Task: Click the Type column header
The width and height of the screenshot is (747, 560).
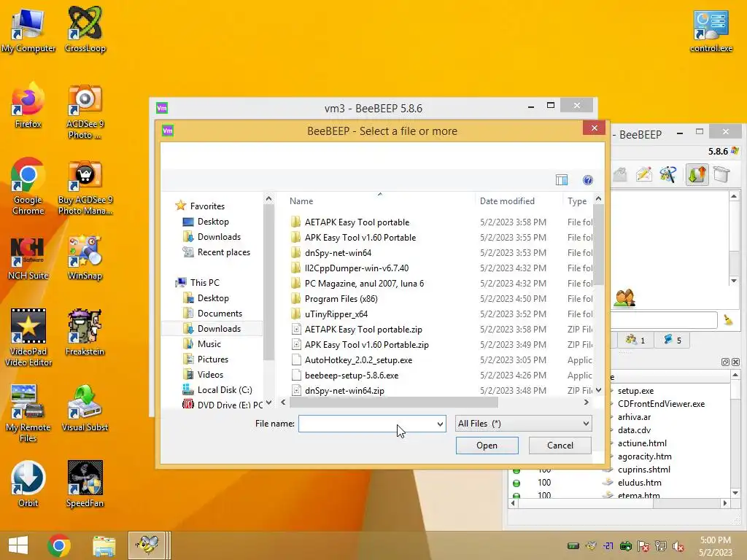Action: tap(577, 201)
